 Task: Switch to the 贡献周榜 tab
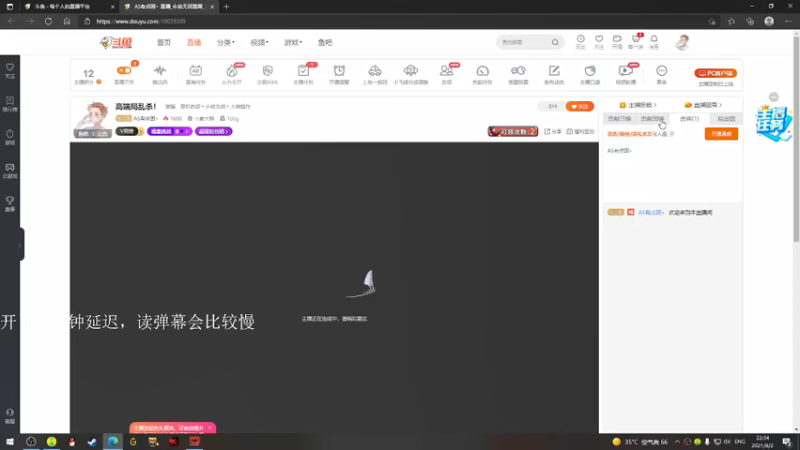(653, 118)
